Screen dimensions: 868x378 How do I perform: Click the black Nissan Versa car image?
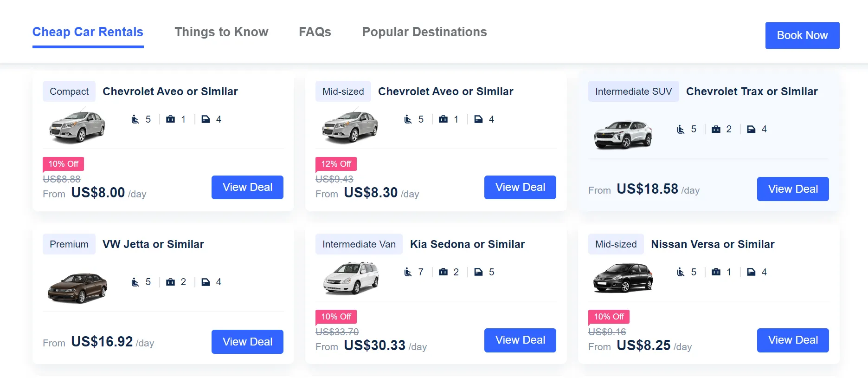click(x=623, y=278)
